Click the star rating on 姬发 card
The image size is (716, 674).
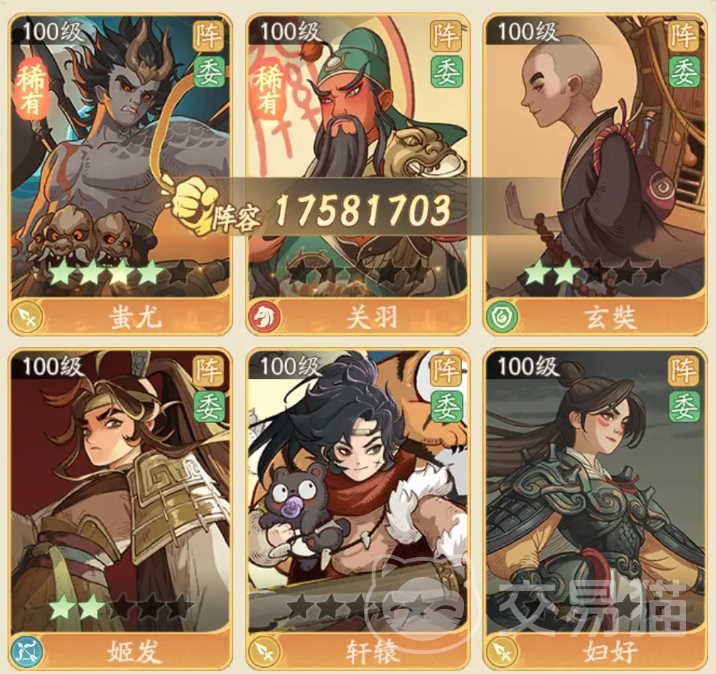[x=120, y=608]
